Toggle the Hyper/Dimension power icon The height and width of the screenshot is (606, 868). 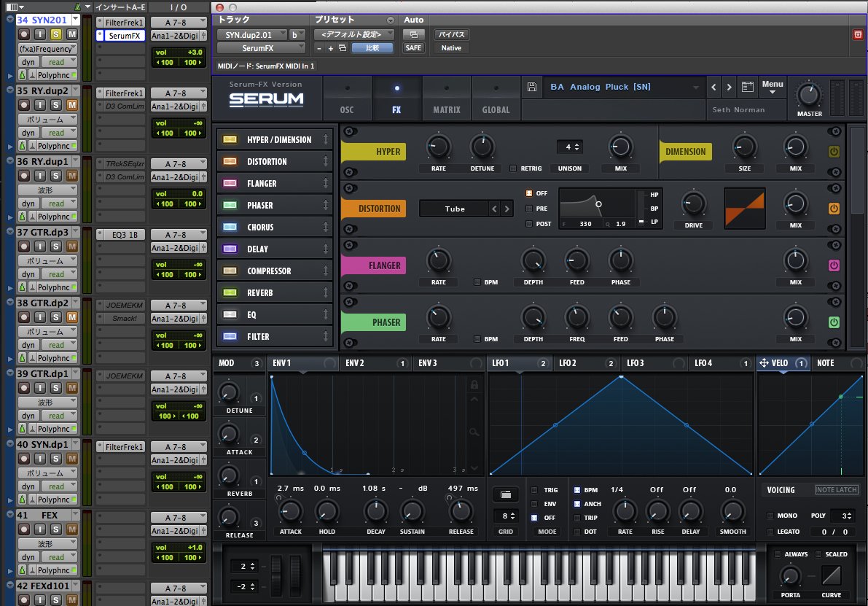834,151
